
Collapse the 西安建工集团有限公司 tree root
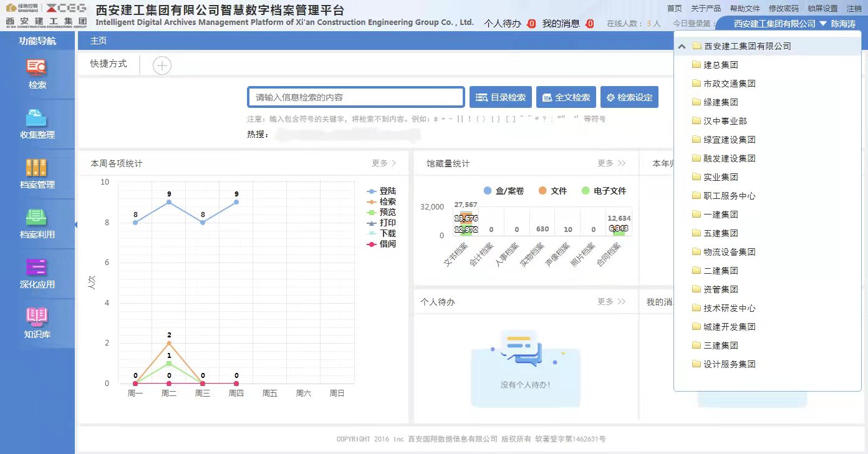click(x=682, y=46)
